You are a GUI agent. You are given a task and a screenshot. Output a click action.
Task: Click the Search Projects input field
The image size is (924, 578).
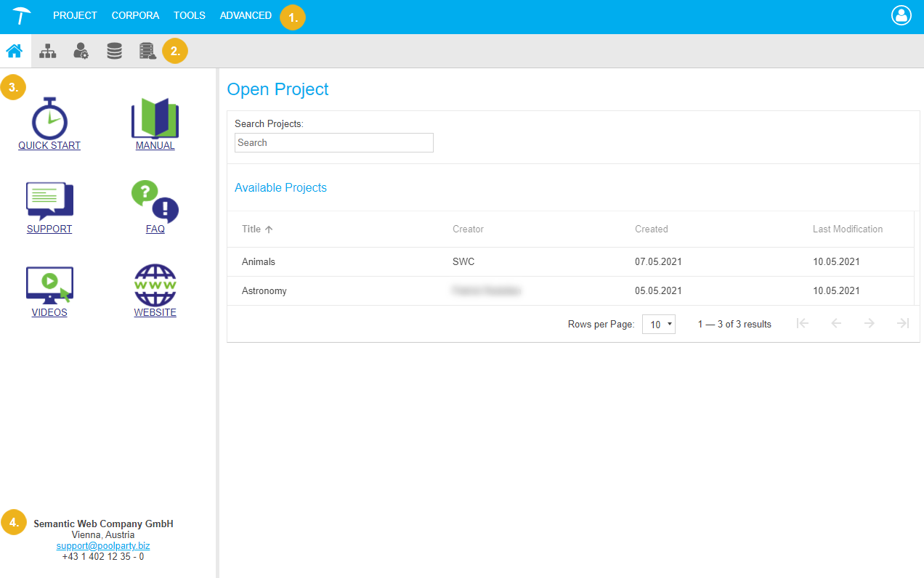click(333, 143)
